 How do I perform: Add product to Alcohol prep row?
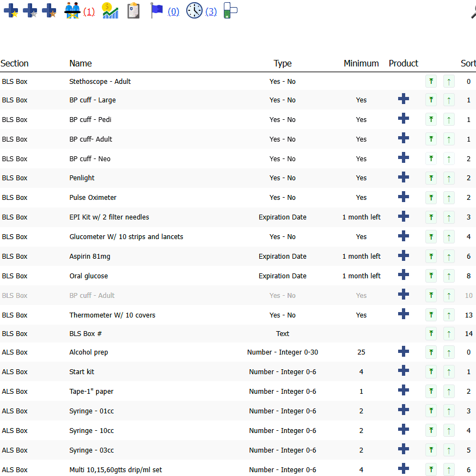[x=404, y=351]
